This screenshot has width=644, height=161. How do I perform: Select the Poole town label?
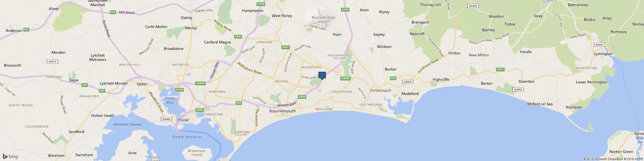pyautogui.click(x=183, y=120)
